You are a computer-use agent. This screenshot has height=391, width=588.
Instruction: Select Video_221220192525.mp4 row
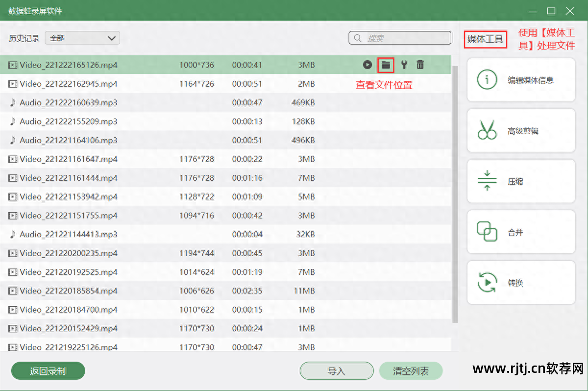pyautogui.click(x=225, y=272)
